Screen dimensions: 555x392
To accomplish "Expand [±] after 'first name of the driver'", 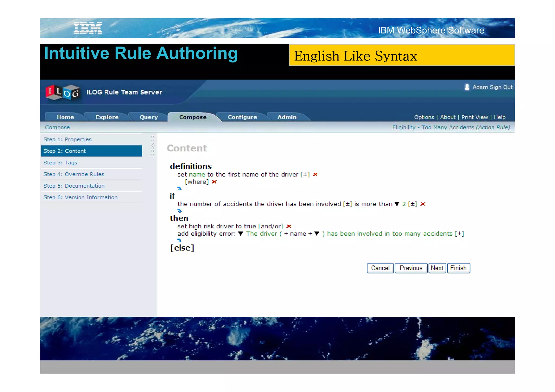I will (305, 175).
